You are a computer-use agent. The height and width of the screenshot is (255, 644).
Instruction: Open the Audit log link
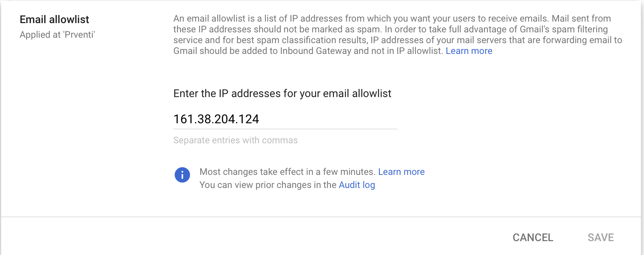(x=357, y=185)
